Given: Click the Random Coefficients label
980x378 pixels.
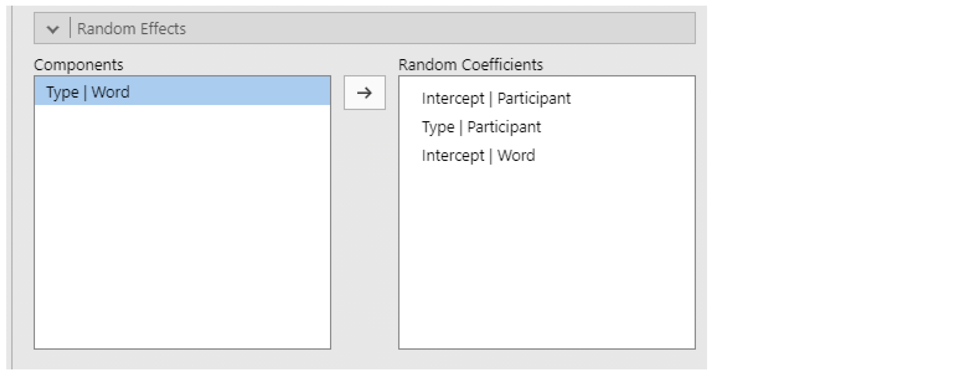Looking at the screenshot, I should click(471, 64).
